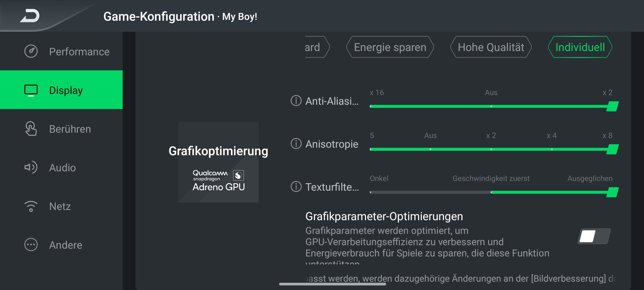Select the partially visible Standard preset

pyautogui.click(x=317, y=47)
